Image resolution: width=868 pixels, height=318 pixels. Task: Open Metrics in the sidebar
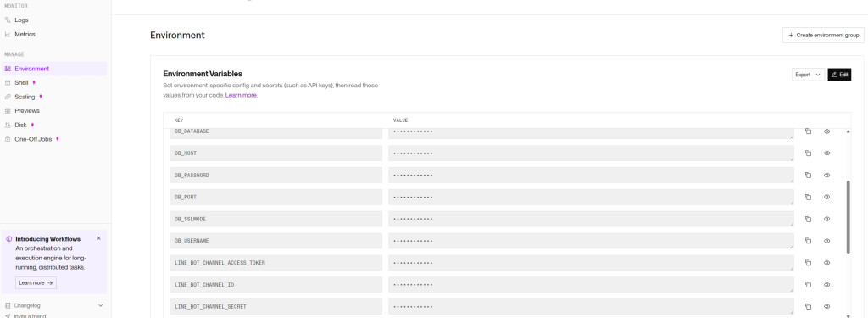pos(25,35)
